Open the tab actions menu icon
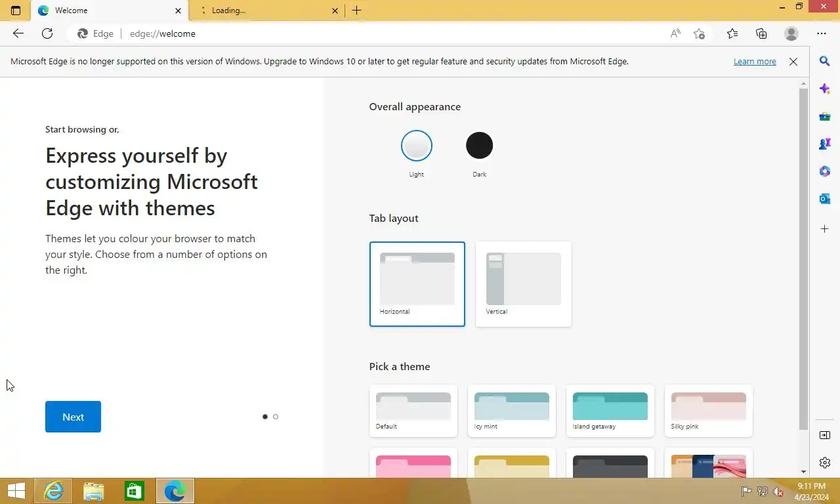 tap(16, 10)
